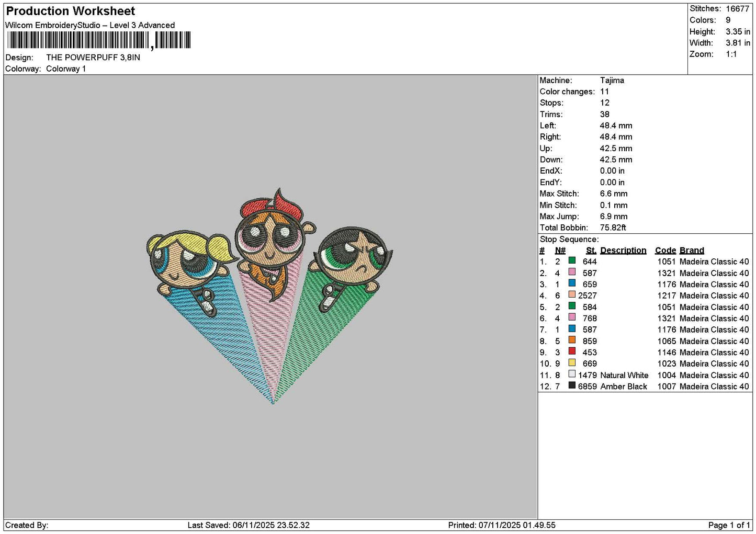Click the green swatch in stop sequence row 1

pos(572,260)
